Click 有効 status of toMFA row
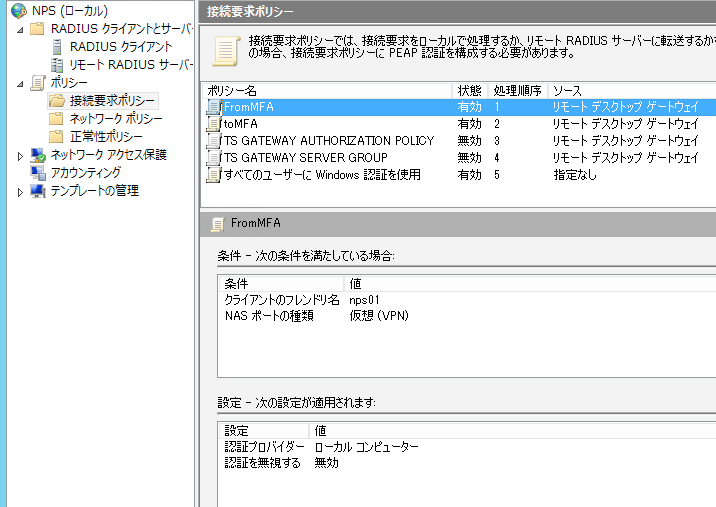Screen dimensions: 716x507 point(469,124)
